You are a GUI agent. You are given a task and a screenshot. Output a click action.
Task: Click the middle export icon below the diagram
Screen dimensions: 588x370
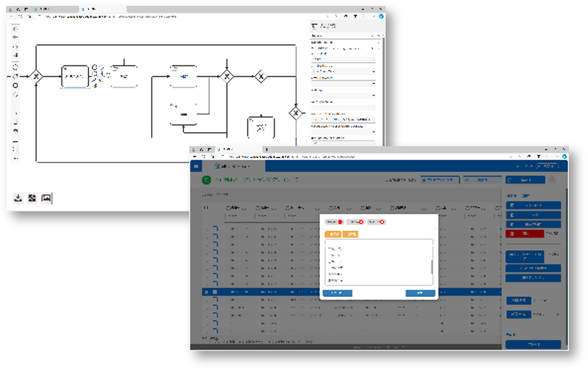coord(32,198)
